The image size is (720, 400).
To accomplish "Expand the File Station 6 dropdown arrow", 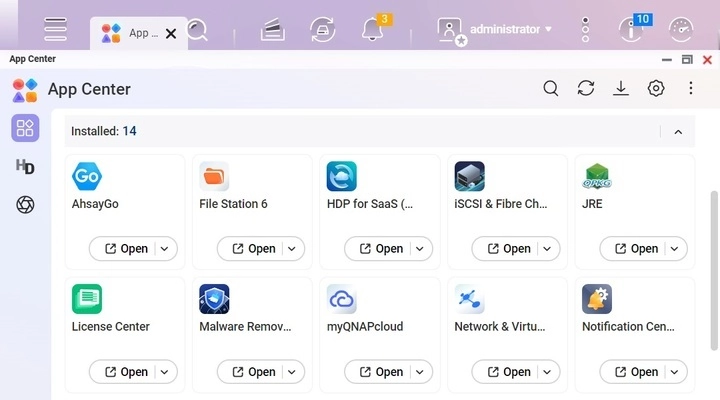I will [x=292, y=248].
